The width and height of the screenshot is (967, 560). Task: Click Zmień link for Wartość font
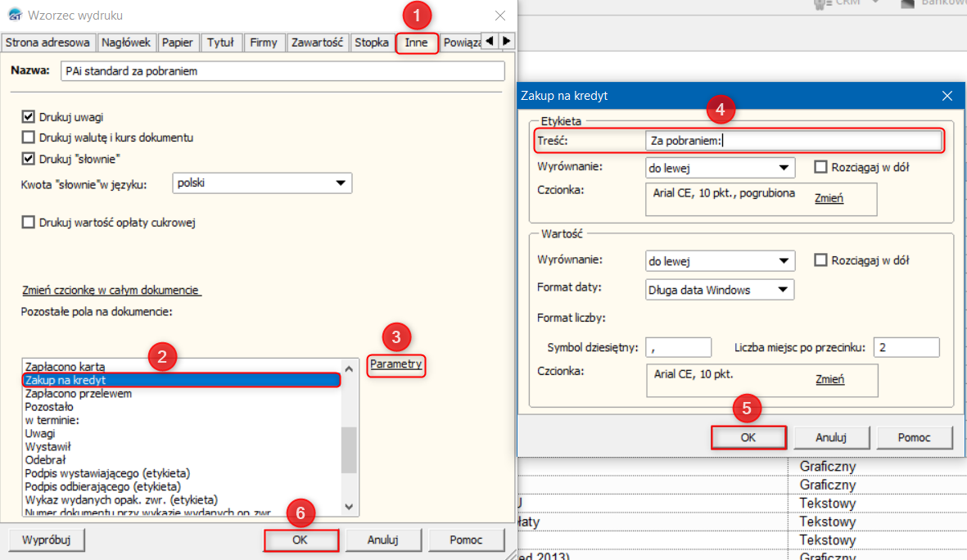pos(829,380)
